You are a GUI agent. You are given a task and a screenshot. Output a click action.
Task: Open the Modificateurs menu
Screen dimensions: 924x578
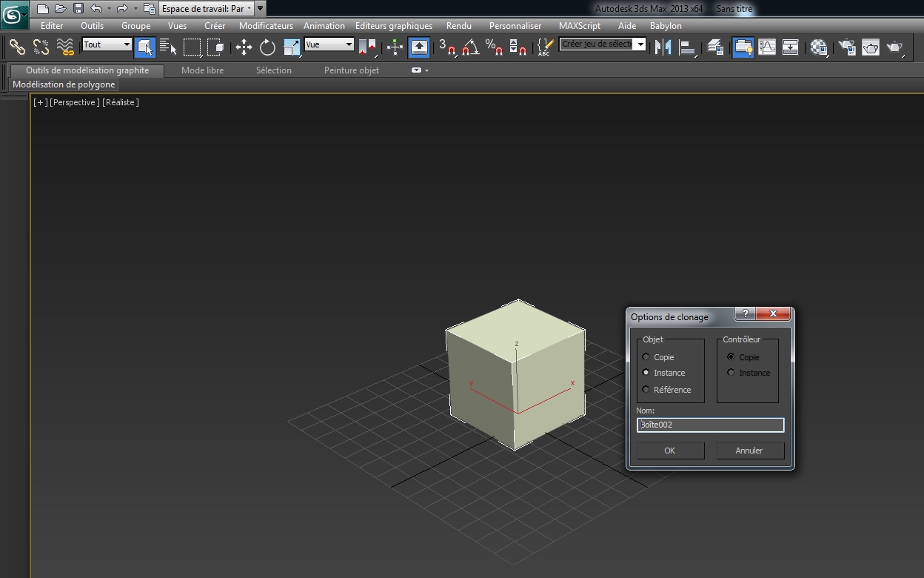click(266, 25)
